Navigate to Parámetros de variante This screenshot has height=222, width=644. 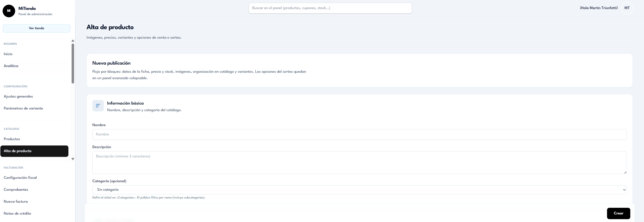(23, 108)
